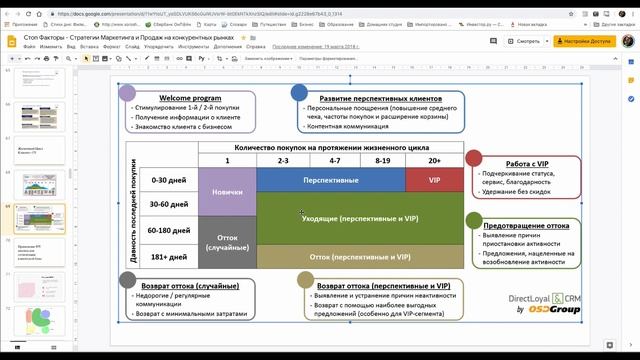The image size is (640, 360).
Task: Switch to filmstrip view
Action: [18, 347]
